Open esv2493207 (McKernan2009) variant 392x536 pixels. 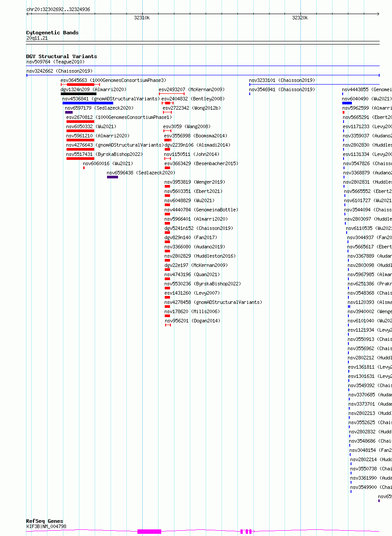(192, 90)
